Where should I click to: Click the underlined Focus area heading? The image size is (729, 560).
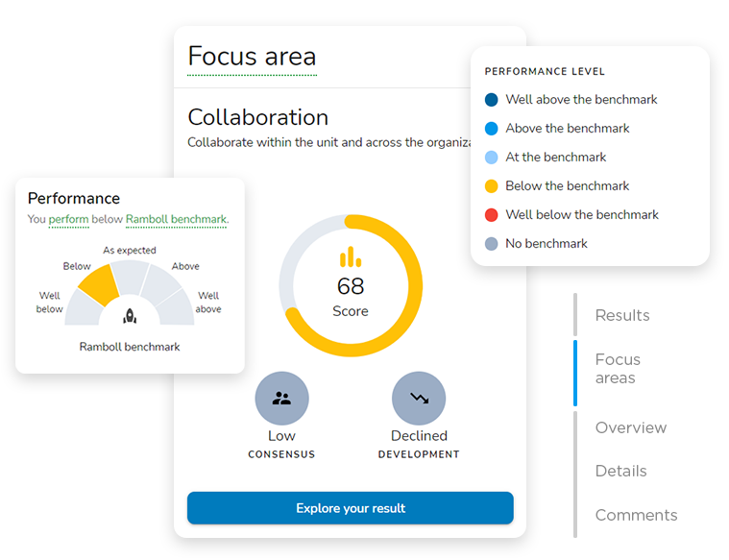[252, 56]
